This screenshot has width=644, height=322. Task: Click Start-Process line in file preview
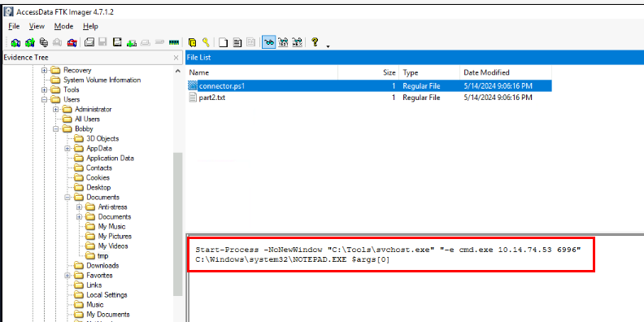pos(388,250)
